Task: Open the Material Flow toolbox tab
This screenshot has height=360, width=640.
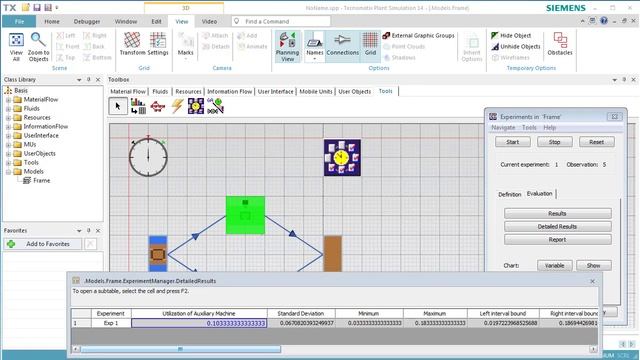Action: (x=128, y=91)
